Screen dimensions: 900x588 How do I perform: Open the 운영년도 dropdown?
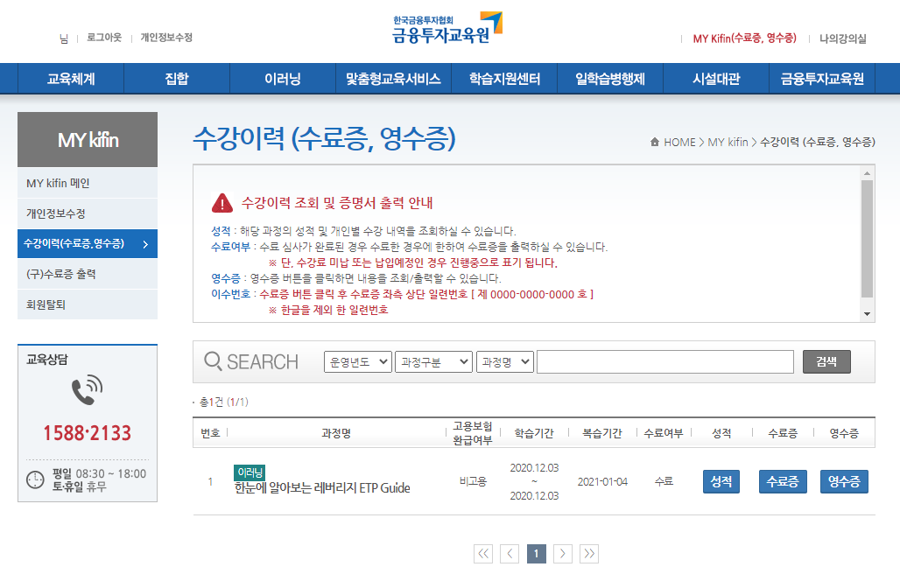point(357,362)
